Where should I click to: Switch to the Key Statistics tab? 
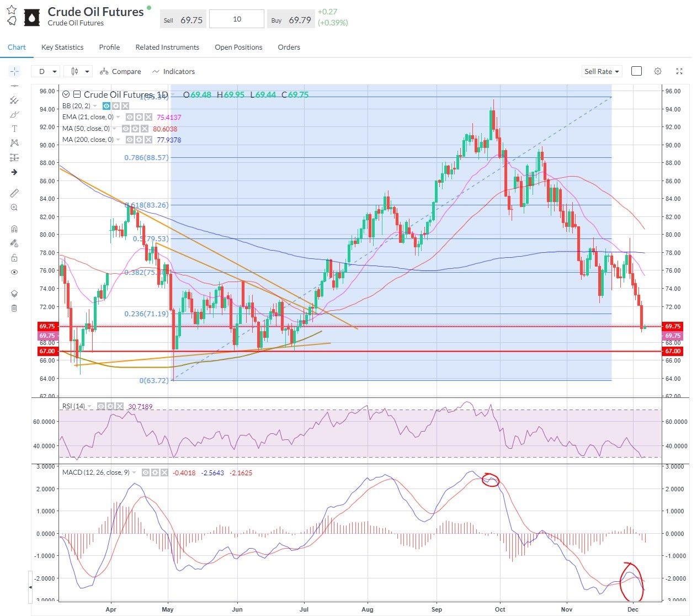(x=62, y=47)
